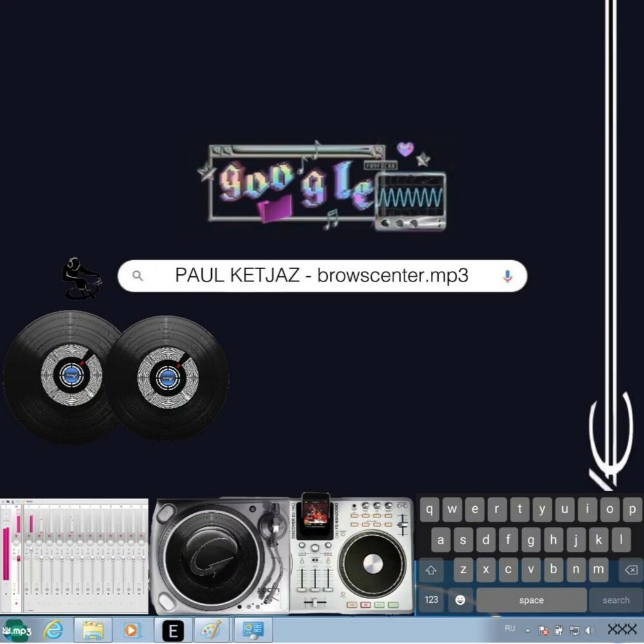Open File Explorer from the taskbar
Image resolution: width=644 pixels, height=644 pixels.
(x=94, y=631)
